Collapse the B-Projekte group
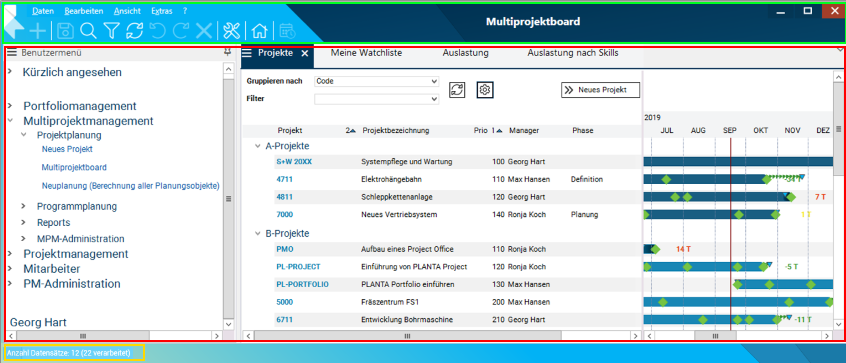 click(x=257, y=234)
